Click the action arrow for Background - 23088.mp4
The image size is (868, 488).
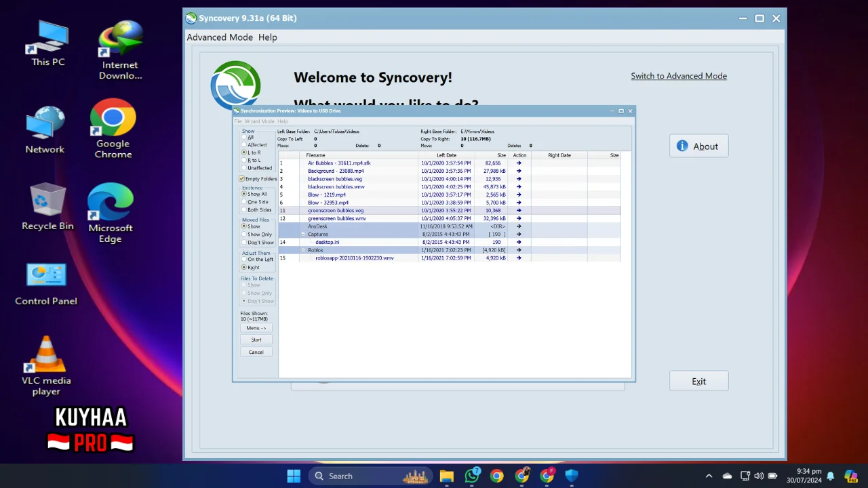pyautogui.click(x=519, y=171)
